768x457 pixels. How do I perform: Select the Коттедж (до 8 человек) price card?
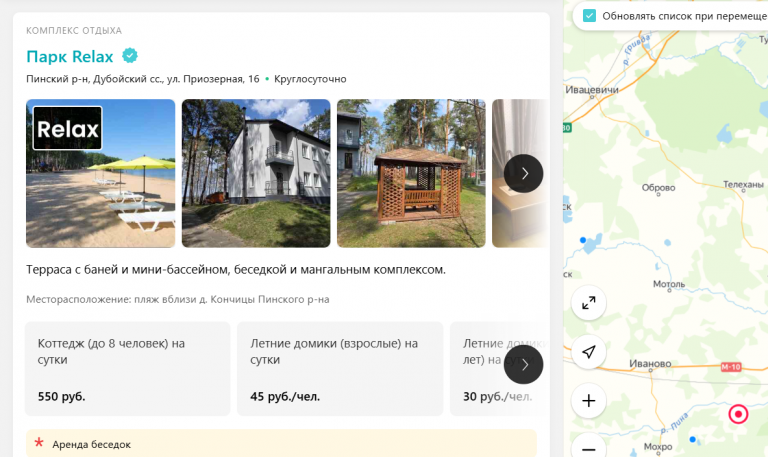click(127, 369)
